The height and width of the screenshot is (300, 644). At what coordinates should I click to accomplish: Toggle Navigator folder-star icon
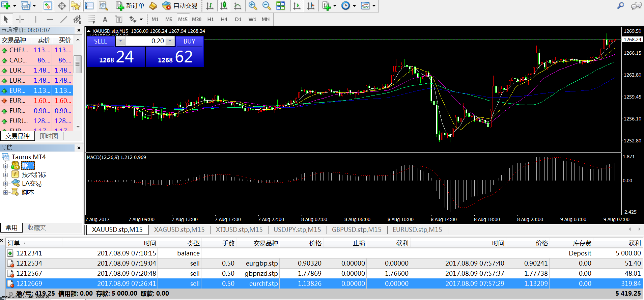75,5
